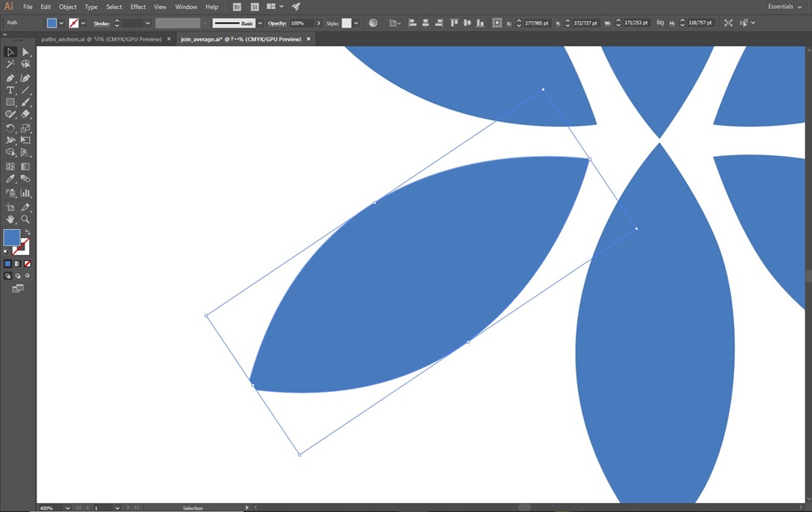Image resolution: width=812 pixels, height=512 pixels.
Task: Swap fill and stroke colors
Action: (x=28, y=232)
